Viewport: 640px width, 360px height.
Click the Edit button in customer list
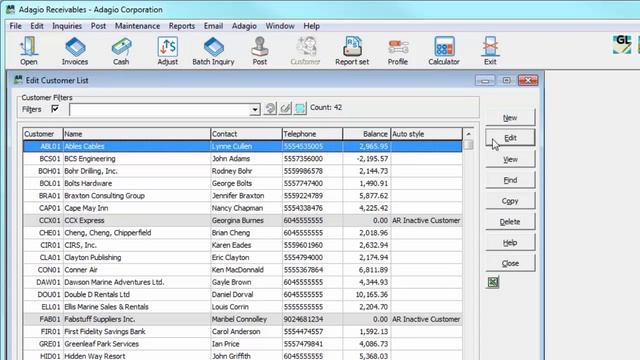pos(510,138)
